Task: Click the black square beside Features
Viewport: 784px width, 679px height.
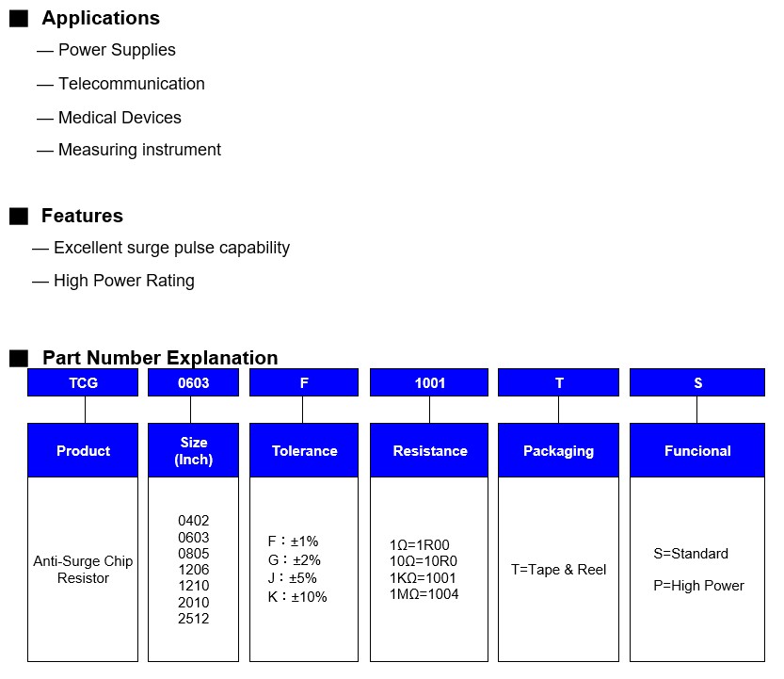Action: click(19, 217)
